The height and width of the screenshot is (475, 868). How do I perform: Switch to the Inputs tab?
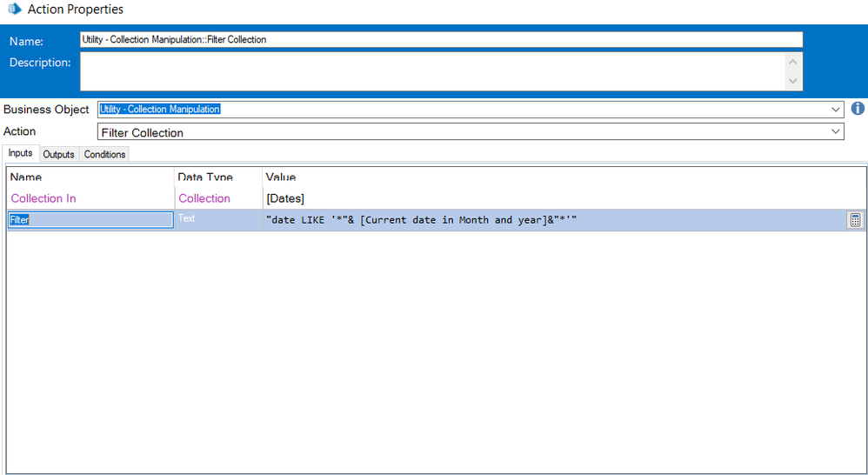pos(21,154)
